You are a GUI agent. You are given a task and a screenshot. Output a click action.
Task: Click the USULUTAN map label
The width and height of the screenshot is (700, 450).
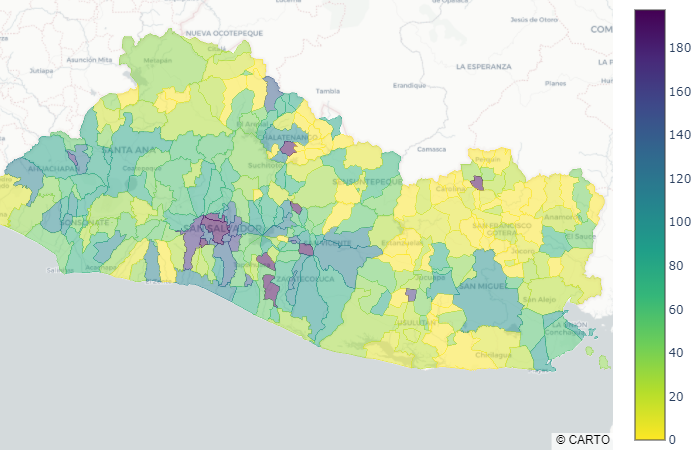pos(415,322)
